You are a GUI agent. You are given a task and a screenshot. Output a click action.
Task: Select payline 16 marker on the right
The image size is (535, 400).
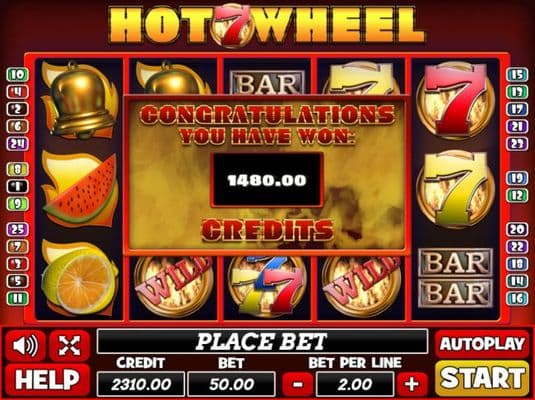(x=517, y=298)
